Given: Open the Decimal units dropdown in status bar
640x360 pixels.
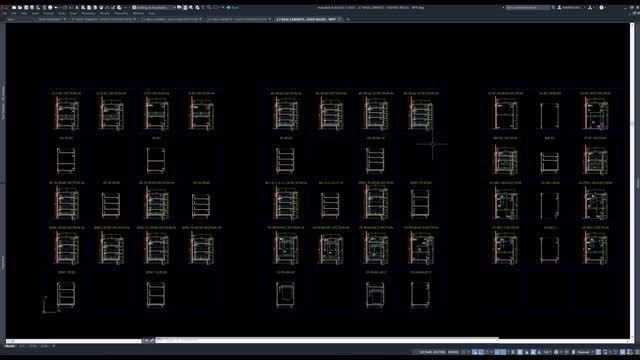Looking at the screenshot, I should coord(584,352).
